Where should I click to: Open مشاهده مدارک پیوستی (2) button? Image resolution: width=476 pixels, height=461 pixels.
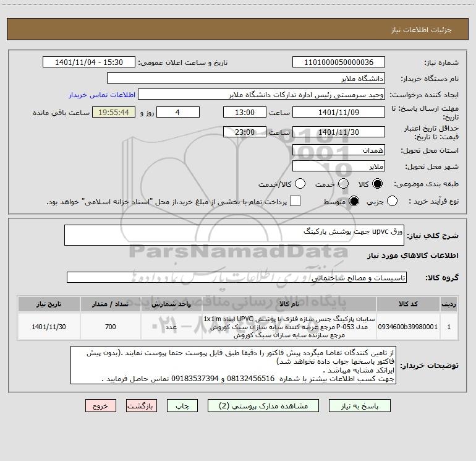(263, 406)
